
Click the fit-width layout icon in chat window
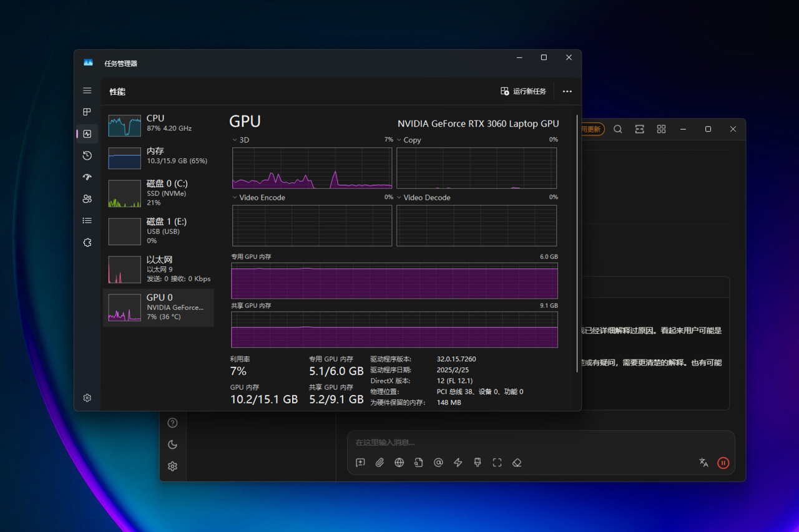[640, 129]
